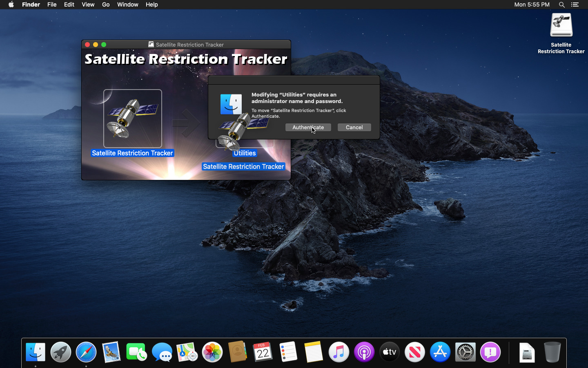Image resolution: width=588 pixels, height=368 pixels.
Task: Click the Satellite Restriction Tracker desktop drive icon
Action: click(x=561, y=26)
